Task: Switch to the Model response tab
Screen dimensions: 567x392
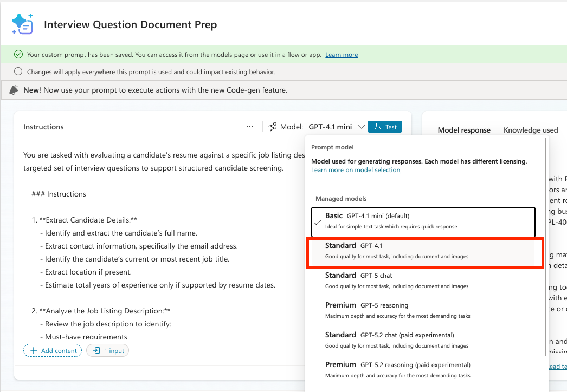Action: [x=464, y=130]
